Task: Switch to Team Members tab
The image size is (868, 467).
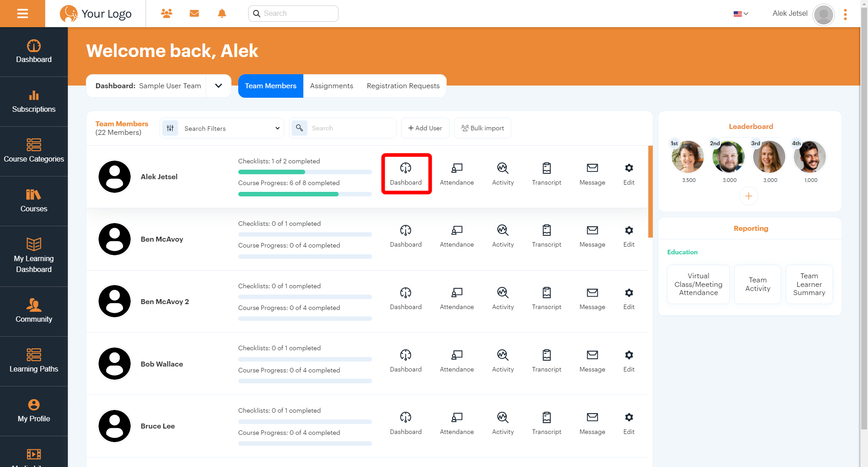Action: coord(271,86)
